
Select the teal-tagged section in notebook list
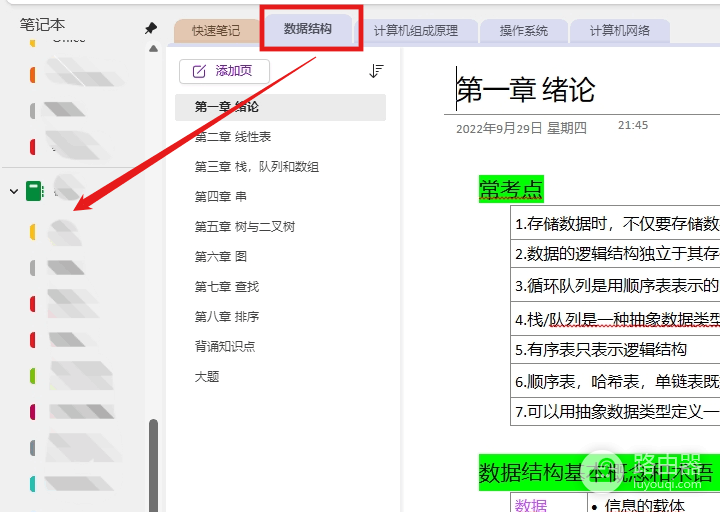(x=71, y=484)
